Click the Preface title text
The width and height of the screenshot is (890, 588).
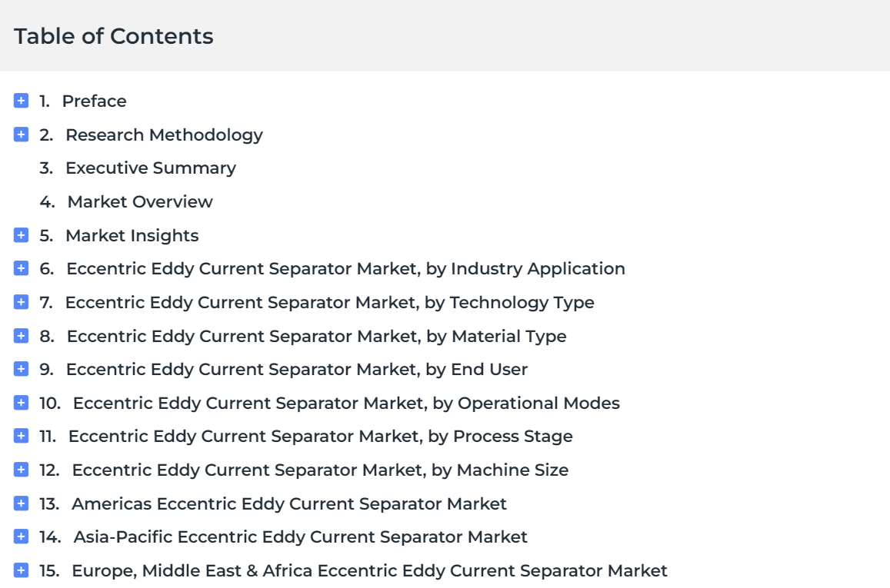click(94, 101)
